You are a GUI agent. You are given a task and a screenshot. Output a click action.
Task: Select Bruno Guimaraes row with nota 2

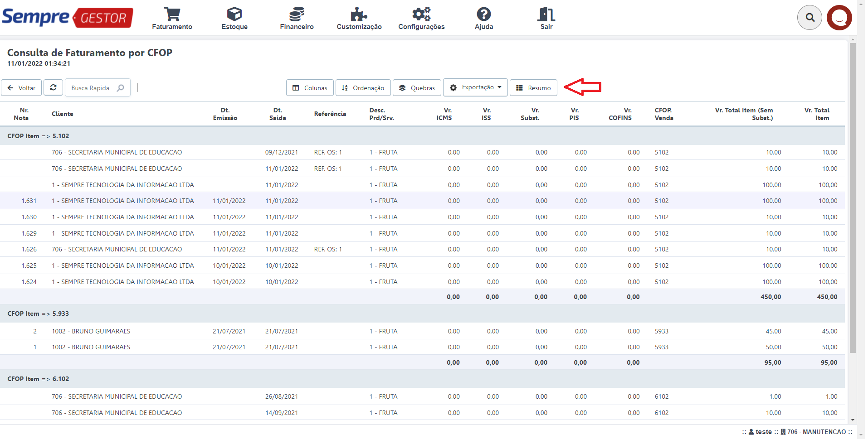[x=422, y=331]
